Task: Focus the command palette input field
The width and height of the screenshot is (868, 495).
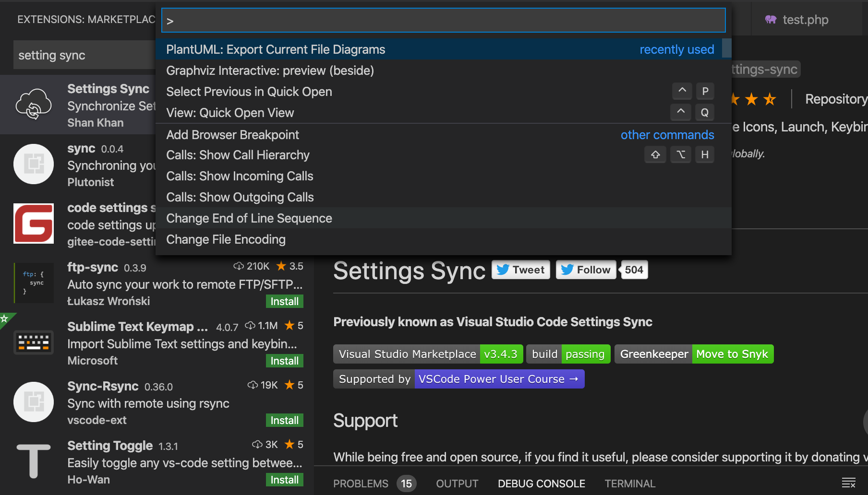Action: pyautogui.click(x=443, y=21)
